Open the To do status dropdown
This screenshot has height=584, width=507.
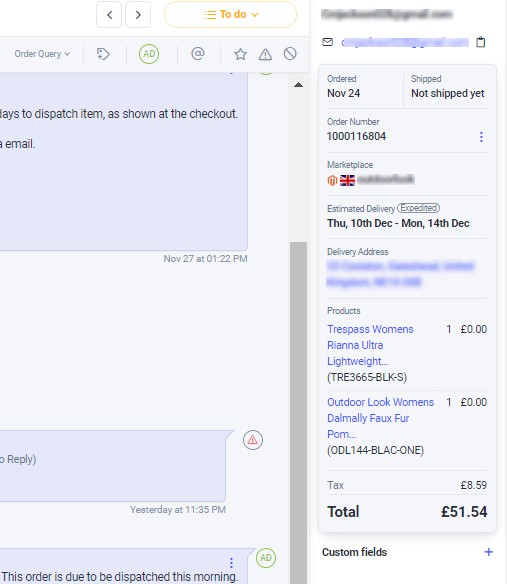231,15
